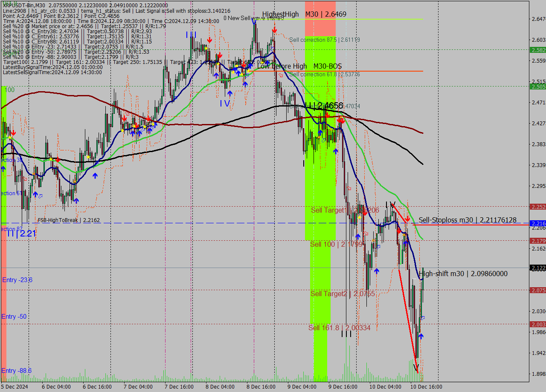Image resolution: width=546 pixels, height=392 pixels.
Task: Click the '8 Dec 16:00' time axis label
Action: tap(261, 387)
